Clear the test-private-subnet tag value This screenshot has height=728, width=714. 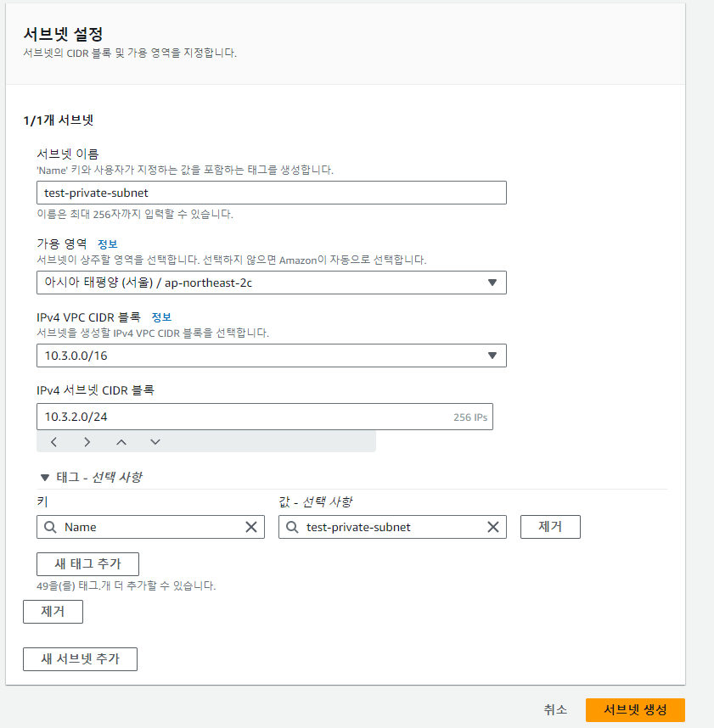point(493,527)
